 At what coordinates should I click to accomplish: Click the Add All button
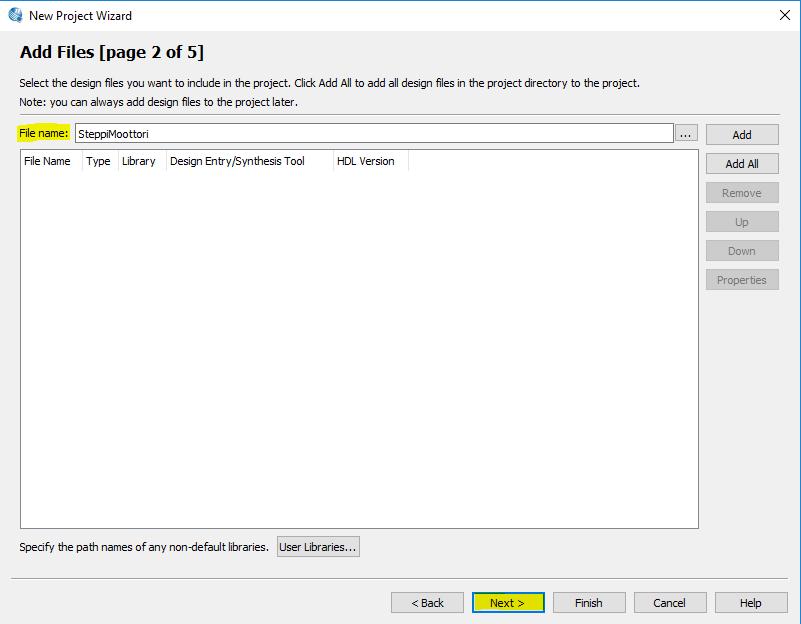point(742,164)
